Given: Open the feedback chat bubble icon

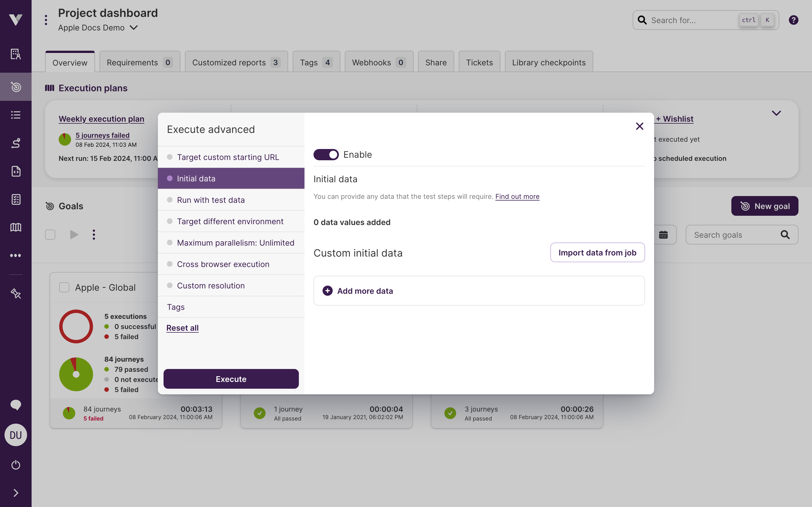Looking at the screenshot, I should [16, 405].
